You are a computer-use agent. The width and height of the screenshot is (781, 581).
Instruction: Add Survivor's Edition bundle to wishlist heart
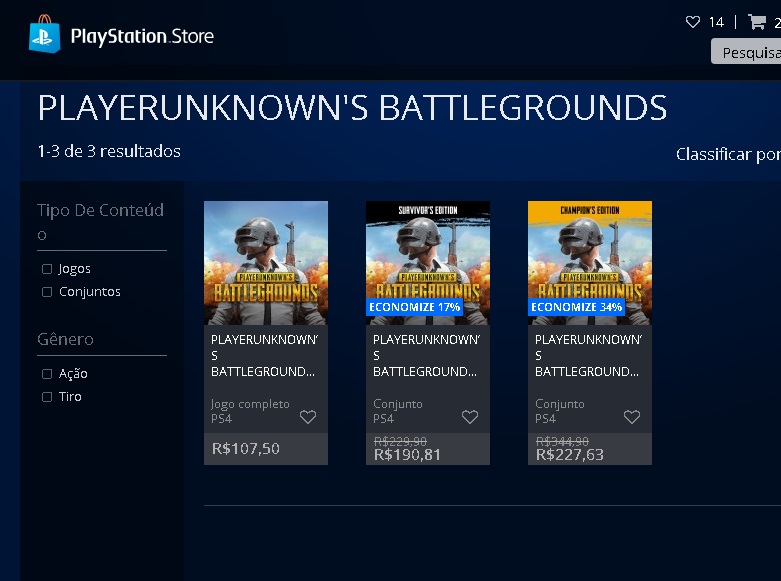click(470, 417)
